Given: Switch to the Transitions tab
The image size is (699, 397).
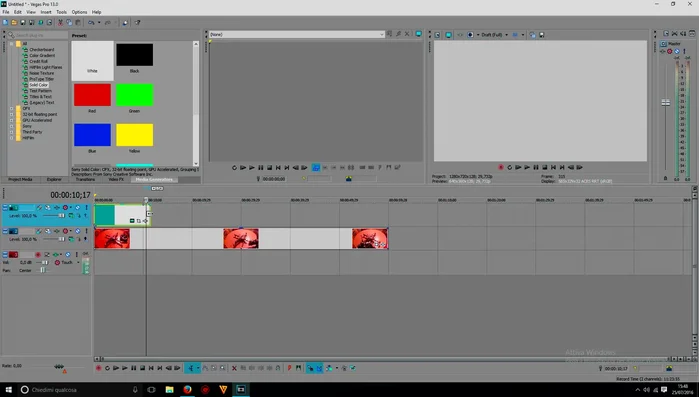Looking at the screenshot, I should pyautogui.click(x=86, y=179).
